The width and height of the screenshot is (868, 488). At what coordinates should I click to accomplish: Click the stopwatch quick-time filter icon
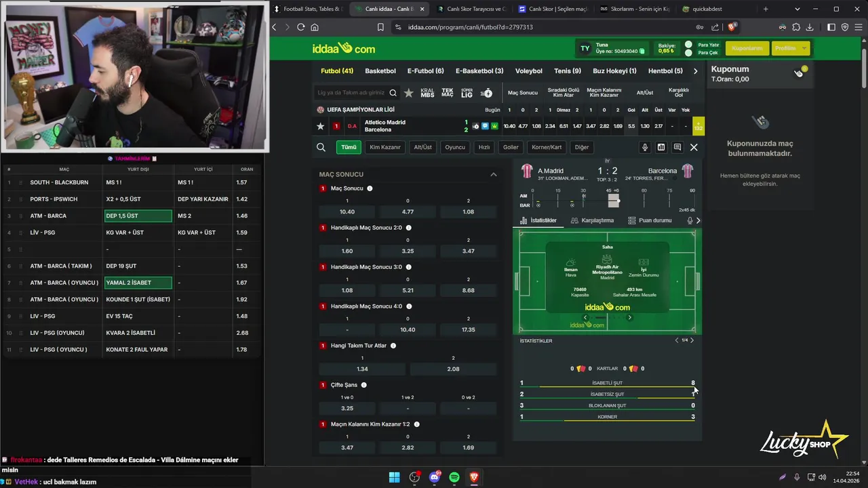click(486, 93)
